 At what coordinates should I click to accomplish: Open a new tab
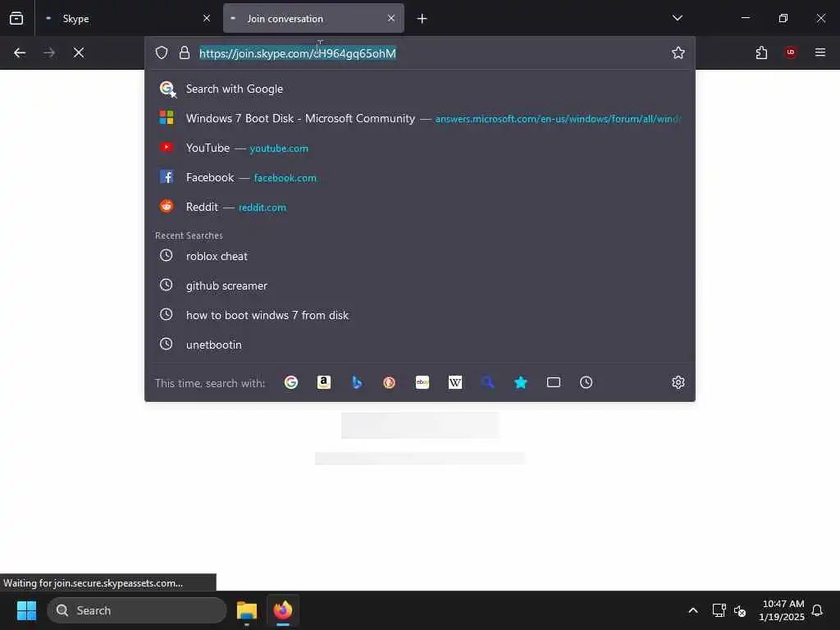click(x=422, y=18)
